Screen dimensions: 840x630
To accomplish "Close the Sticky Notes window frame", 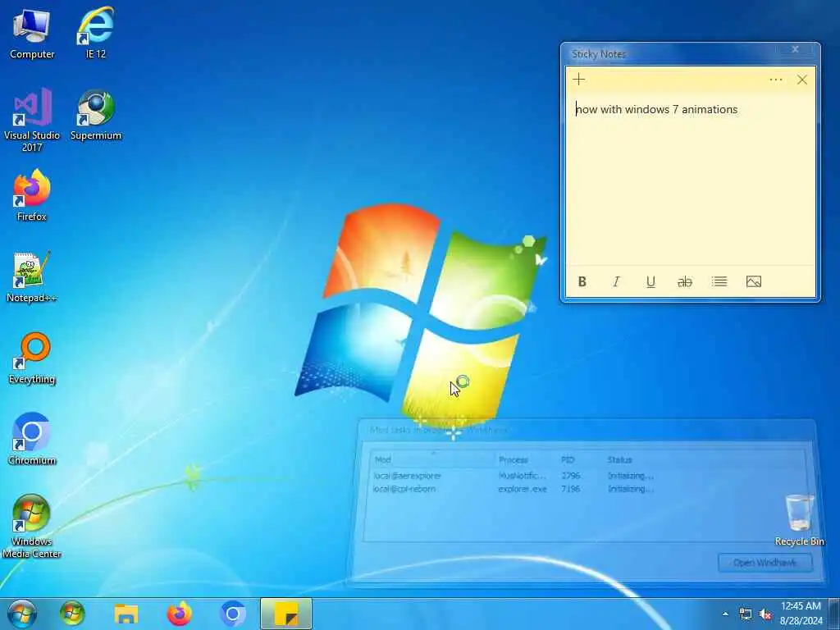I will pos(795,49).
